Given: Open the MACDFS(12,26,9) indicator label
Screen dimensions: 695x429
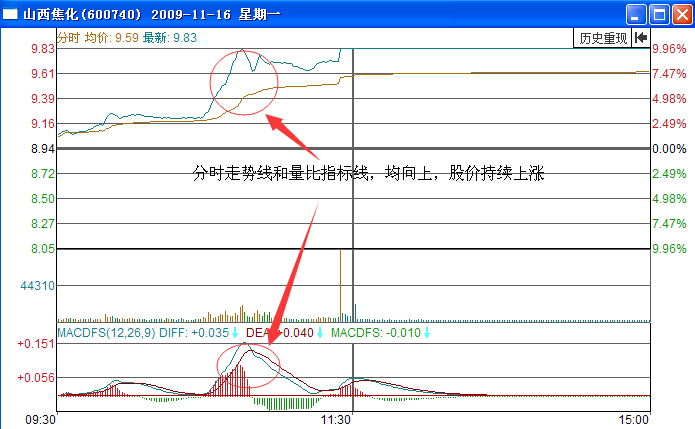Looking at the screenshot, I should click(104, 333).
